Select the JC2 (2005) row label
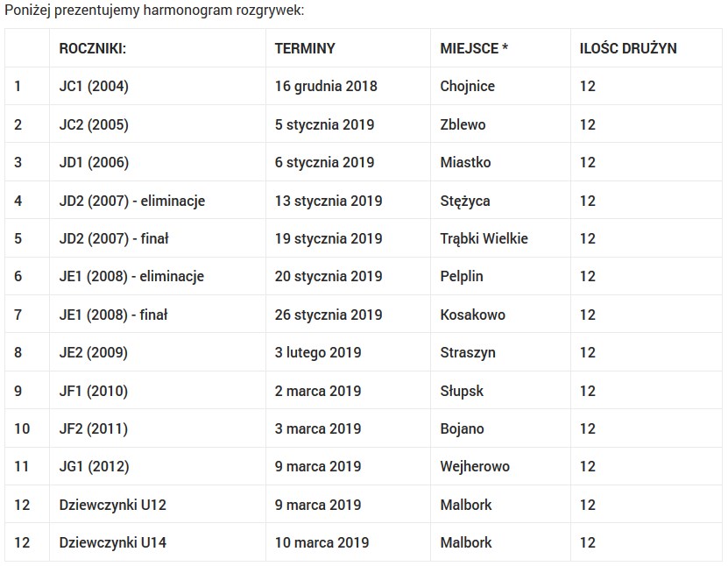Viewport: 728px width, 566px height. 94,124
